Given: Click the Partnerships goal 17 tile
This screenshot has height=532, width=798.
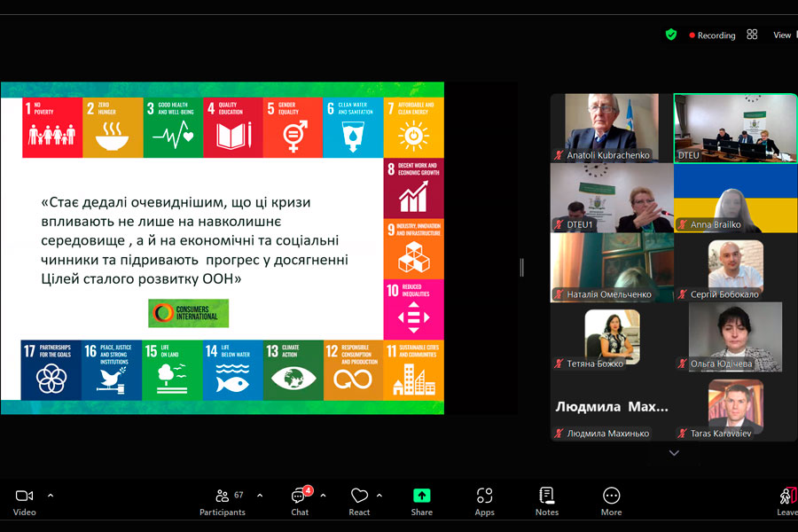Looking at the screenshot, I should [51, 370].
